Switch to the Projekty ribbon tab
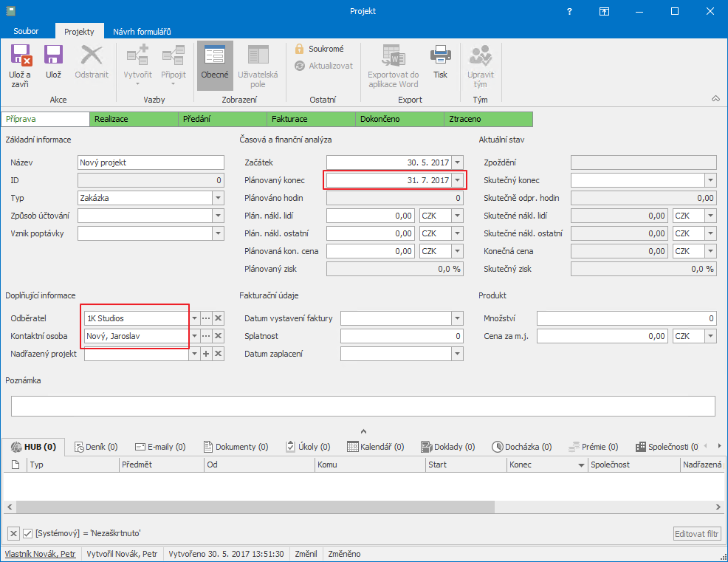 [79, 32]
